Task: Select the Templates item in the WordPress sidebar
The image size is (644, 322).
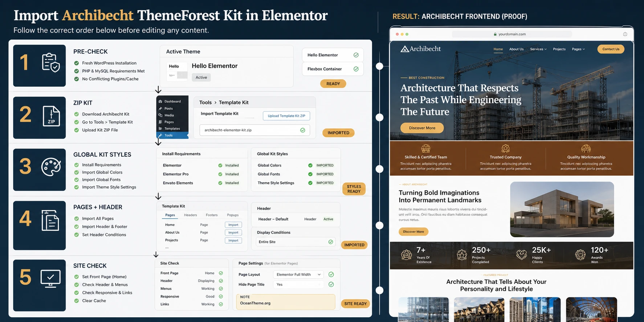Action: pyautogui.click(x=172, y=129)
